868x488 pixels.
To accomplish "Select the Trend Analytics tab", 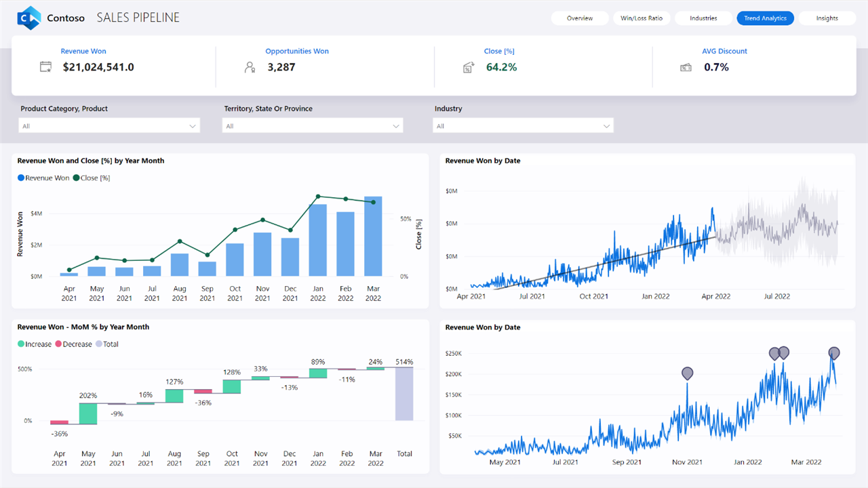I will coord(765,18).
